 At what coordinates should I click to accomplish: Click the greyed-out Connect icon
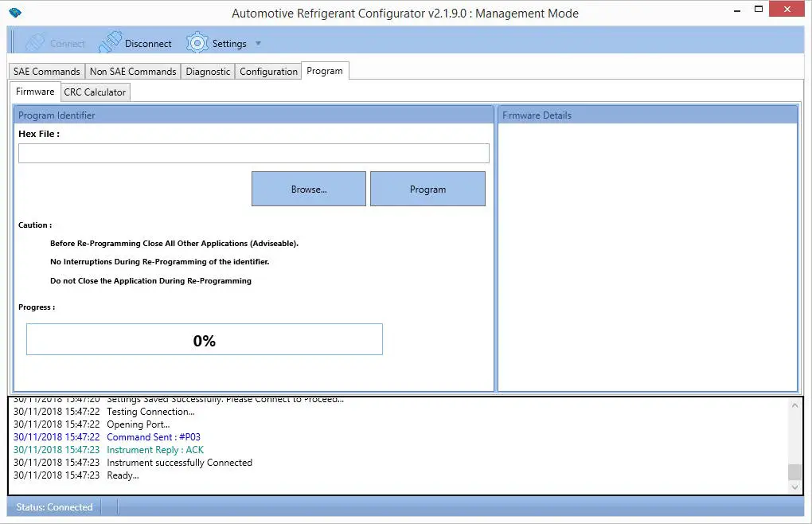click(x=34, y=43)
